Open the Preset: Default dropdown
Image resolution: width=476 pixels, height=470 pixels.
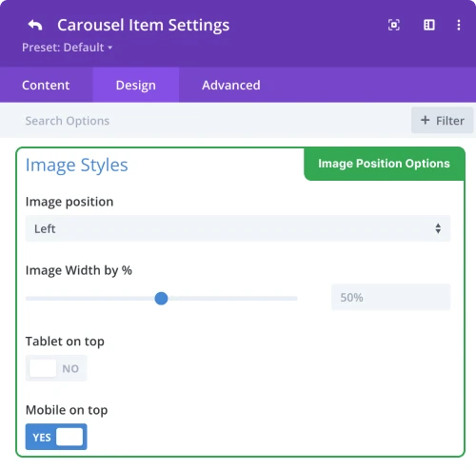pyautogui.click(x=68, y=48)
